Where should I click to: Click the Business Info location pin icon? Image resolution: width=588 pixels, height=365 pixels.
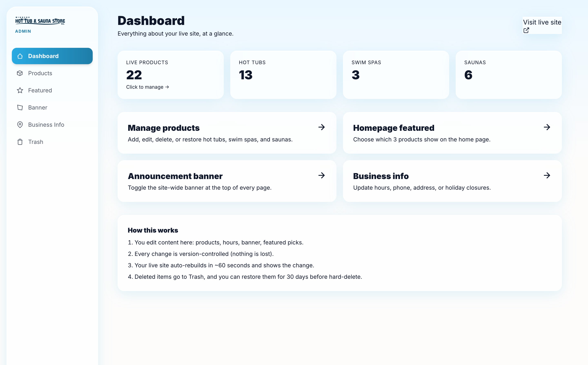[x=20, y=125]
